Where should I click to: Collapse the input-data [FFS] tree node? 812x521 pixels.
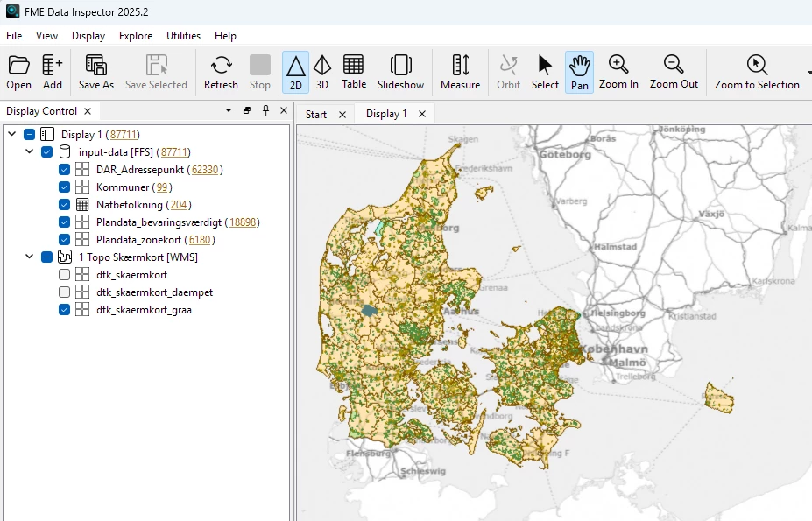(x=30, y=152)
